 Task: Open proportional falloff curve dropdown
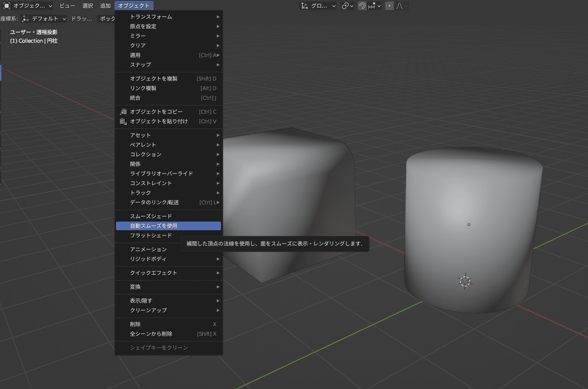pyautogui.click(x=402, y=6)
